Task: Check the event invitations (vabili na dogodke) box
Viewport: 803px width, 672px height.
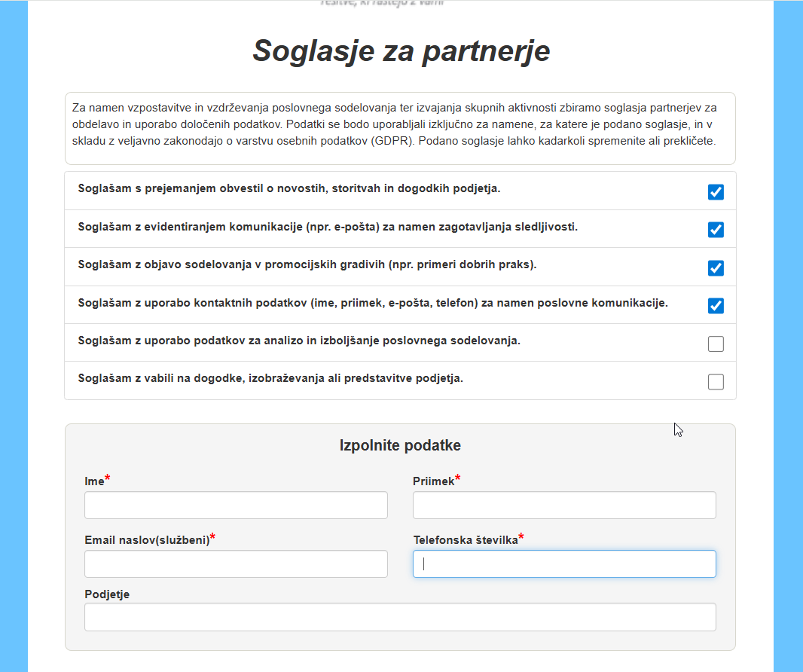Action: (716, 382)
